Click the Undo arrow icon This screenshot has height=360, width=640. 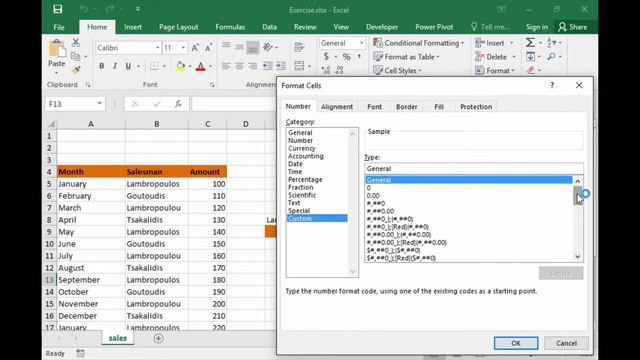(84, 9)
